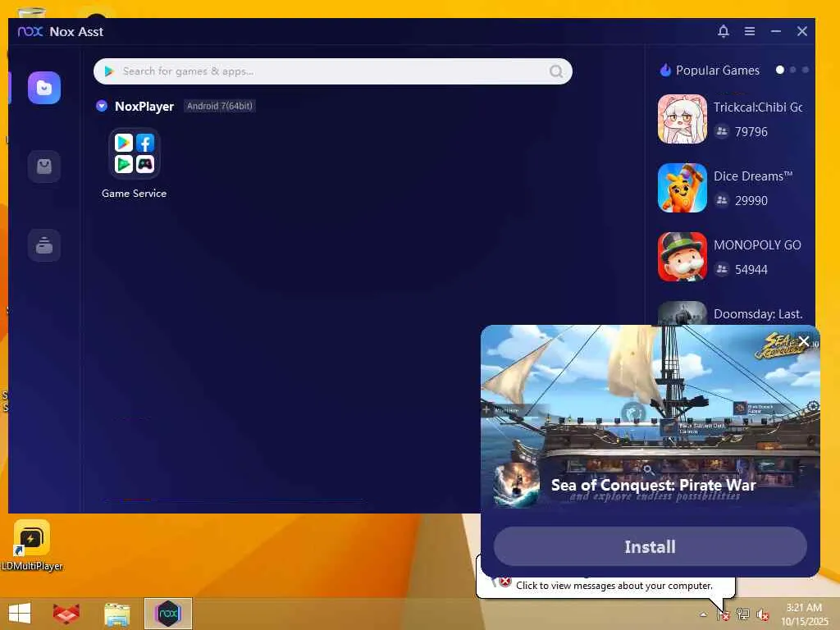
Task: Open the toolbox sidebar icon
Action: tap(44, 245)
